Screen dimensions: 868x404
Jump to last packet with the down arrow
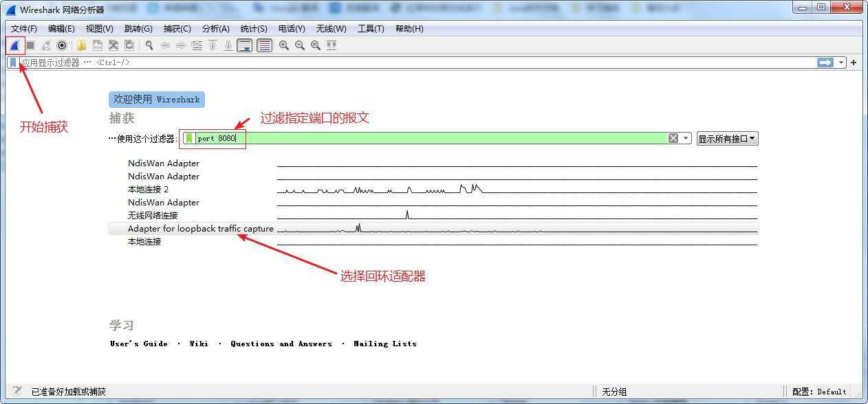click(228, 45)
